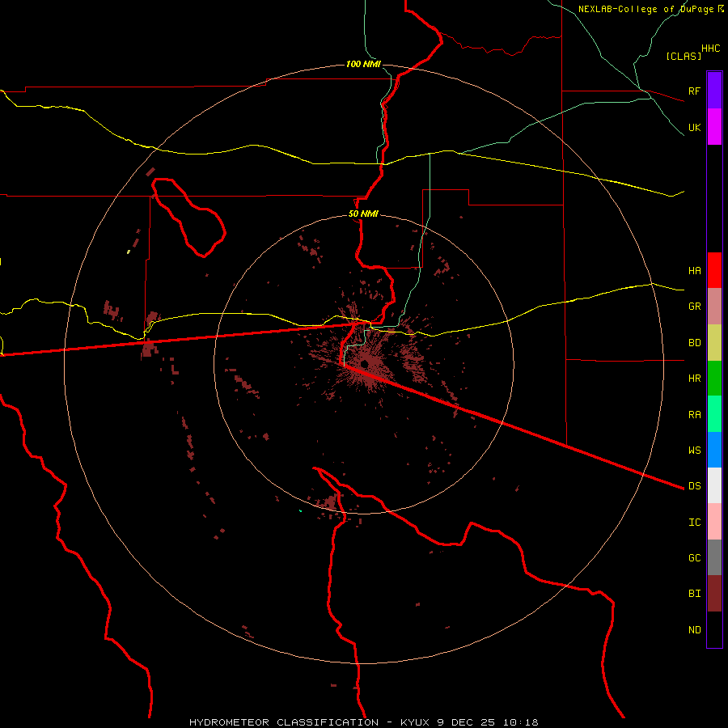The height and width of the screenshot is (728, 728).
Task: Click the ND legend label
Action: click(694, 629)
